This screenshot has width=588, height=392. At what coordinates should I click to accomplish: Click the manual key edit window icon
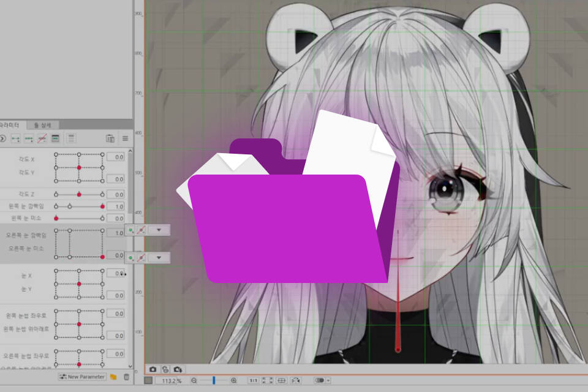[55, 139]
